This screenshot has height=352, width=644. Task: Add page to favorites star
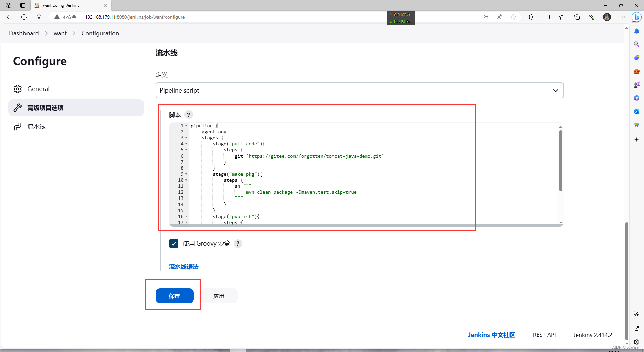[513, 17]
